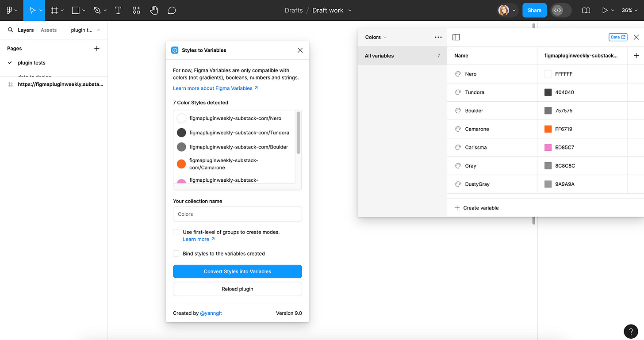The width and height of the screenshot is (644, 340).
Task: Open the help question mark button
Action: pos(631,331)
